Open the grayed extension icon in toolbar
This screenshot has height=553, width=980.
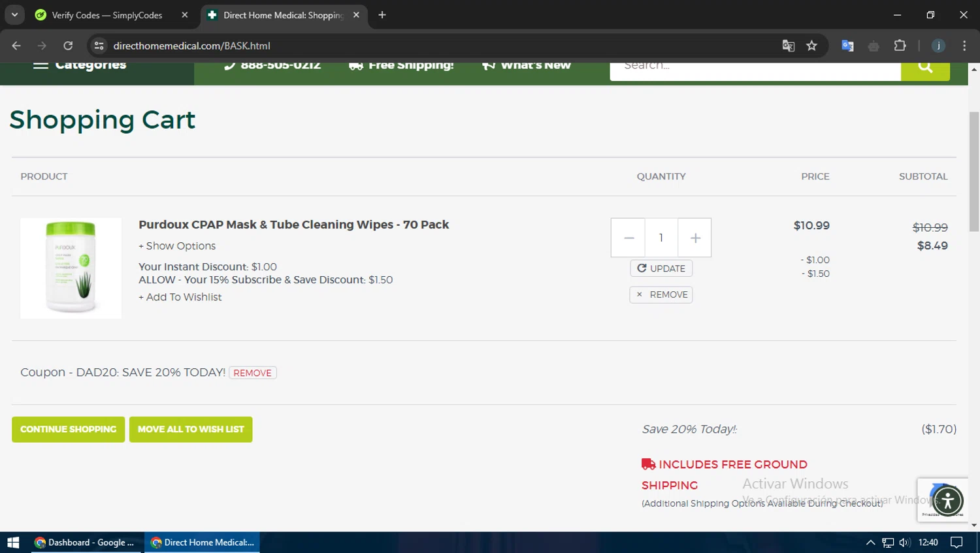pos(874,46)
